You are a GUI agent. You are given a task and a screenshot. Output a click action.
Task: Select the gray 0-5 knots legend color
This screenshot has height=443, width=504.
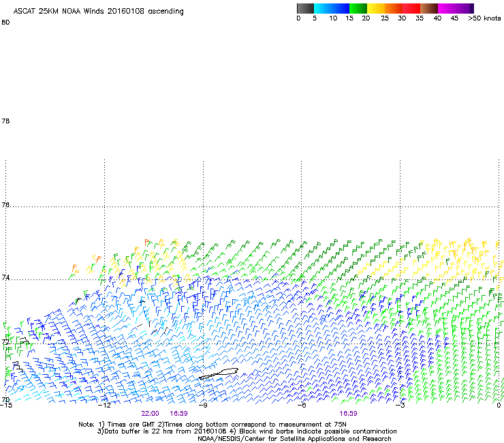tap(305, 8)
